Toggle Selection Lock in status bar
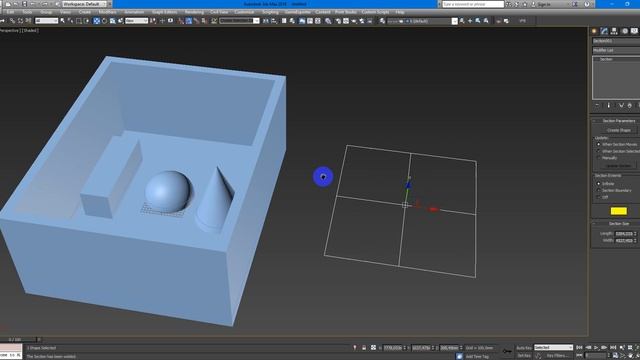 pyautogui.click(x=364, y=347)
